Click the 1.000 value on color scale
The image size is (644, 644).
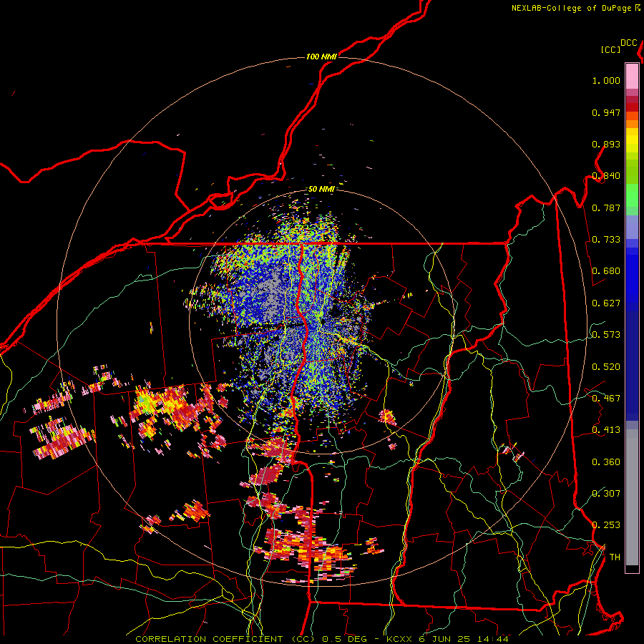click(x=606, y=80)
